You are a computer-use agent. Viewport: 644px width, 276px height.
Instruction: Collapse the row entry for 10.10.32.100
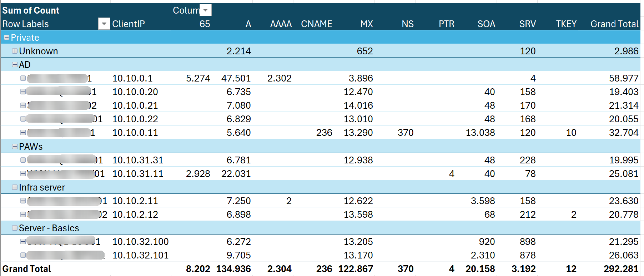coord(23,242)
